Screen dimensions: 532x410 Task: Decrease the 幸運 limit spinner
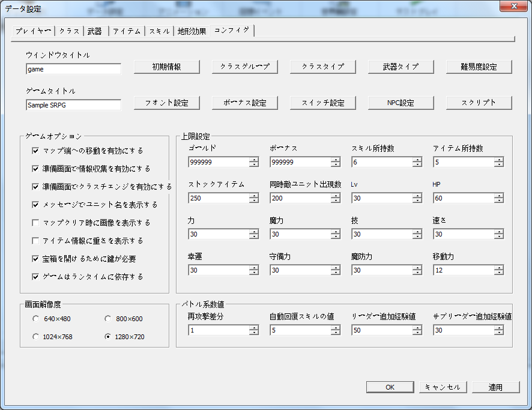pos(254,273)
